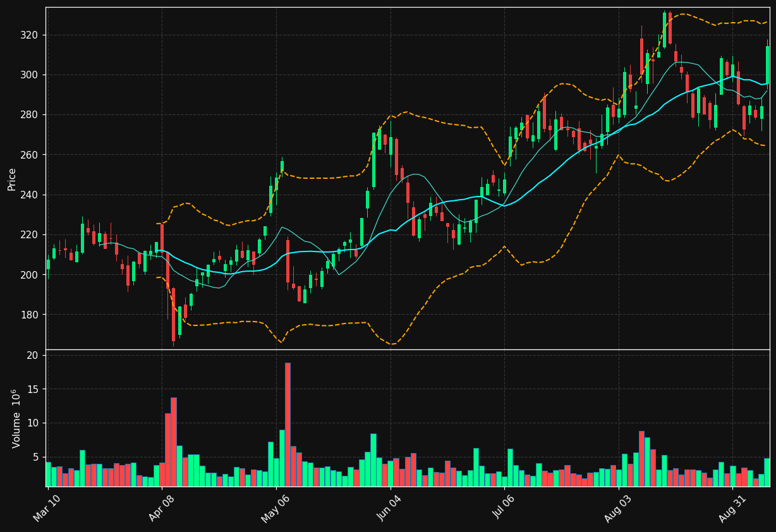Viewport: 776px width, 532px height.
Task: Click the 180 price axis label
Action: (x=30, y=315)
